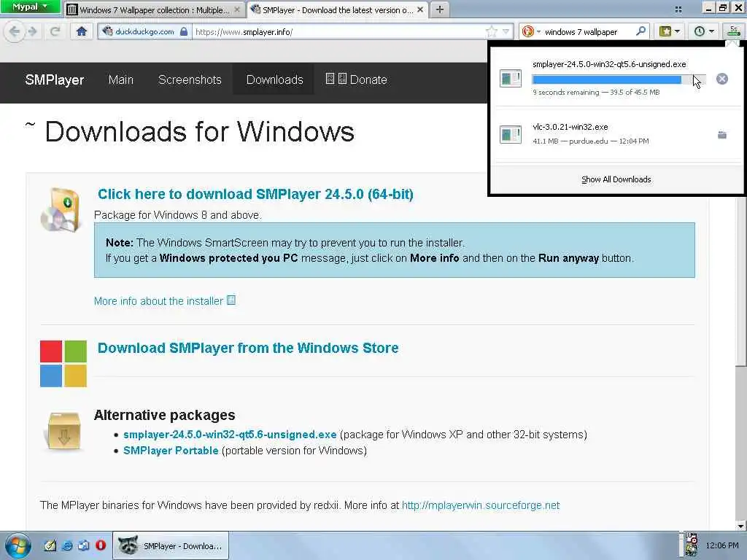Click here to download SMPlayer 24.5.0 64-bit

click(255, 194)
